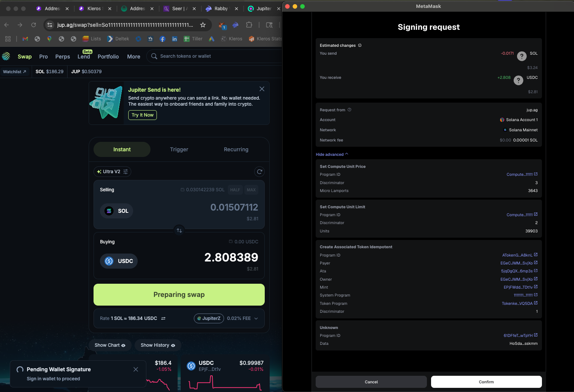Open Ultra V2 swap settings
This screenshot has height=392, width=574.
tap(112, 172)
